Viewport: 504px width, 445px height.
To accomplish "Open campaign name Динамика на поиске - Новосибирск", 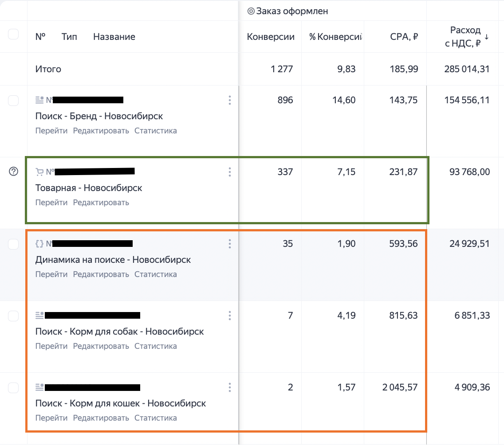I will pyautogui.click(x=113, y=260).
